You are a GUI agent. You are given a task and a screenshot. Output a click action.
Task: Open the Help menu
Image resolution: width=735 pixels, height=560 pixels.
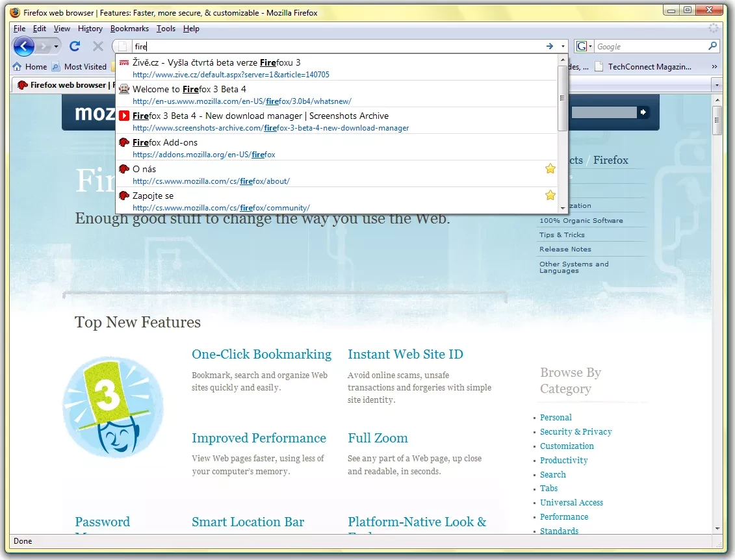tap(191, 29)
